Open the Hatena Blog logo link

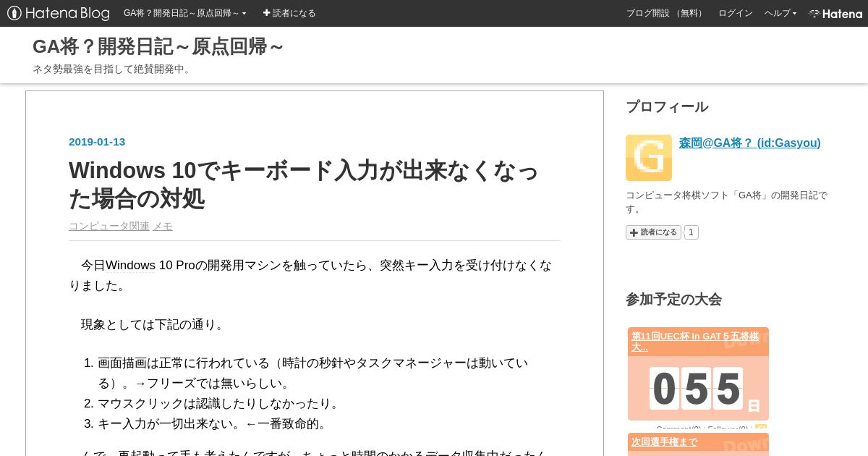[x=59, y=13]
